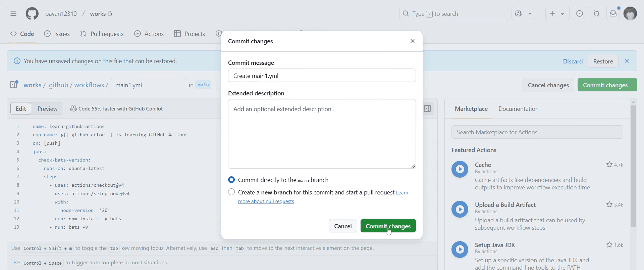Select Commit directly to the main branch
The image size is (644, 270).
point(231,180)
